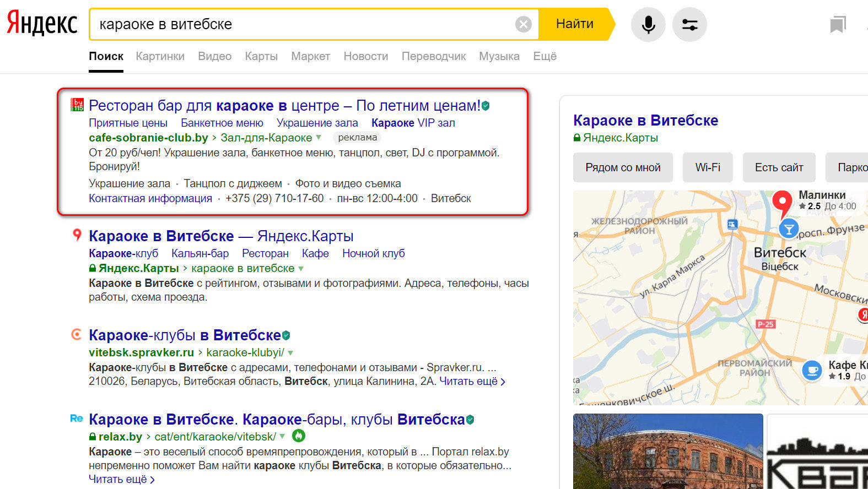
Task: Open the Ещё tab menu
Action: pyautogui.click(x=544, y=56)
